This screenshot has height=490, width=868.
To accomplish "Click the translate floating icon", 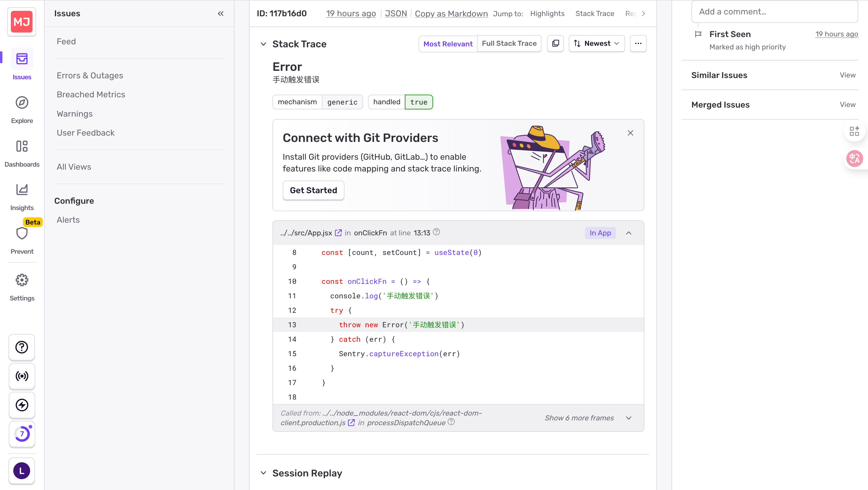I will (x=854, y=159).
